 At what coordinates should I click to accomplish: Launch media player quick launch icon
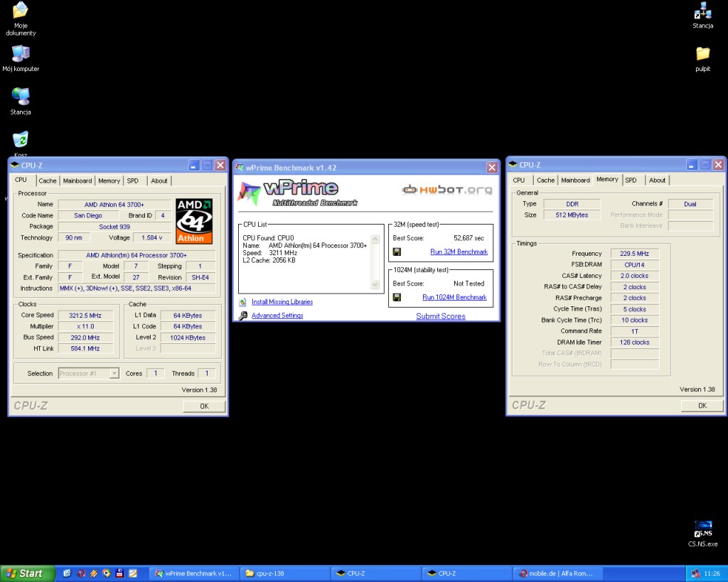click(107, 573)
